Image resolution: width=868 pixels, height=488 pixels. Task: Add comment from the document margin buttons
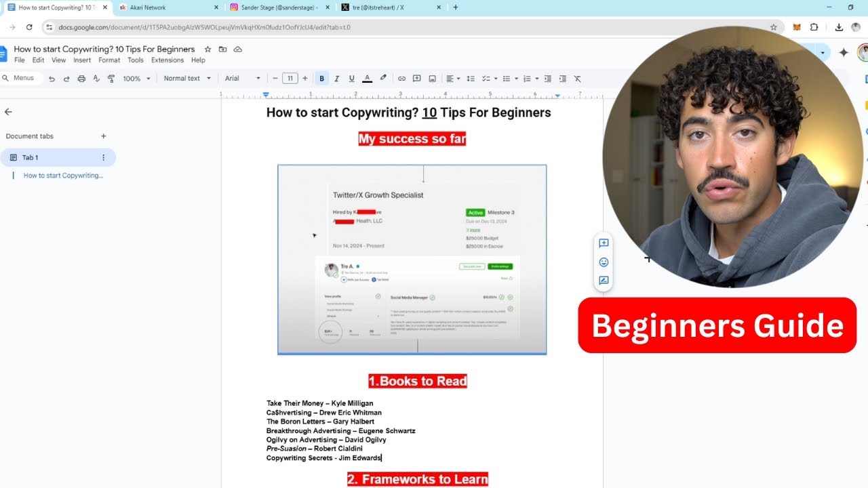point(604,243)
